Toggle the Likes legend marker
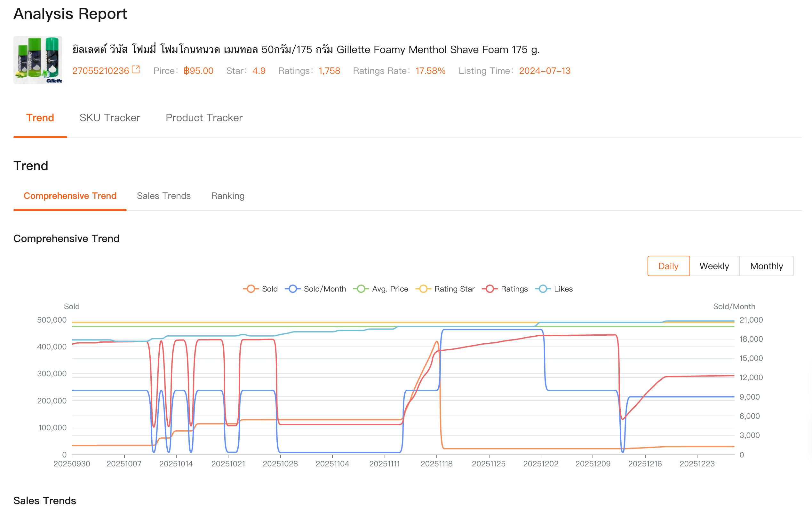The height and width of the screenshot is (507, 812). tap(543, 289)
